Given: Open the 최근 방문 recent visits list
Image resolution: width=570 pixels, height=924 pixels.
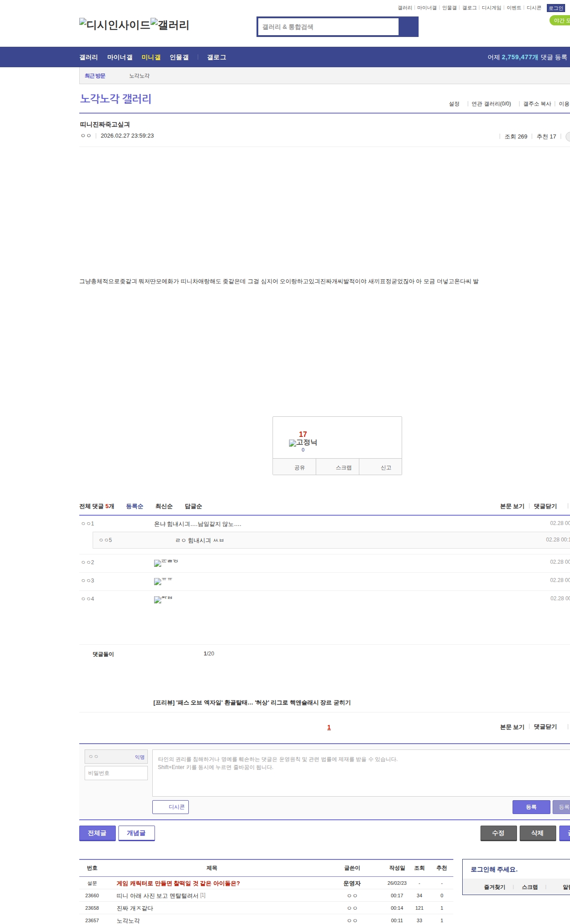Looking at the screenshot, I should 95,76.
